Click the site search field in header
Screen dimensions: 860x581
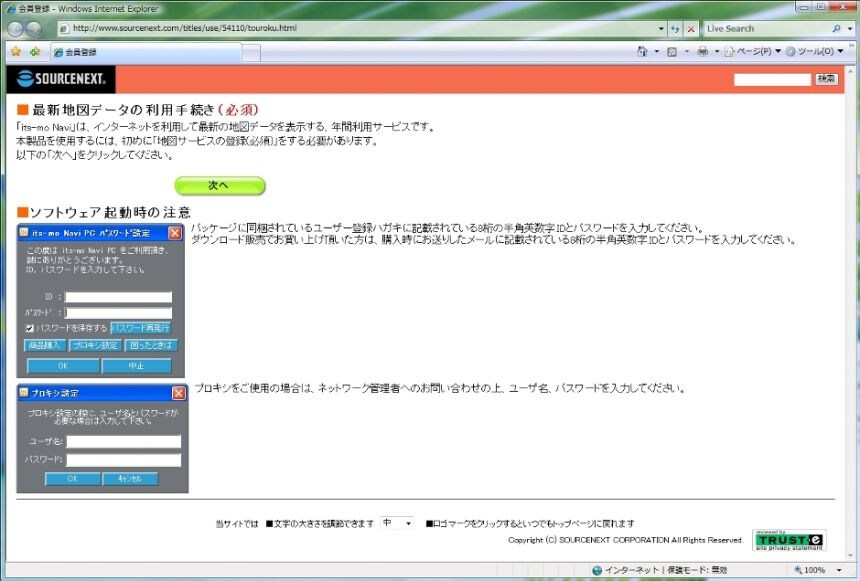[x=772, y=80]
